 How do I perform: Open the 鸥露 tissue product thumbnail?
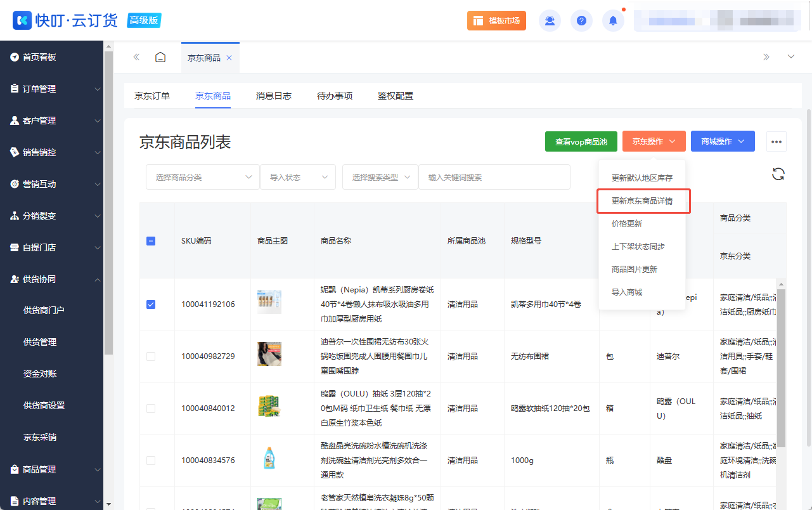pos(269,406)
